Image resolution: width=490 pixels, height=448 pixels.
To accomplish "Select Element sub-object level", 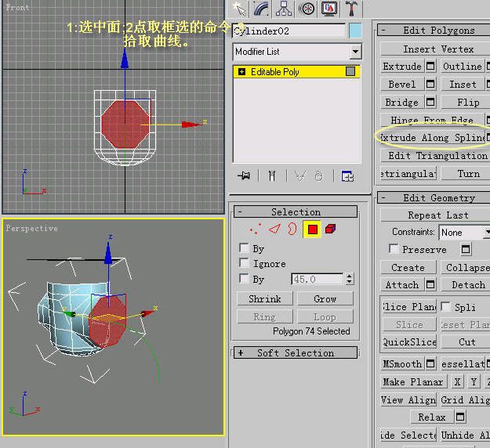I will tap(330, 229).
